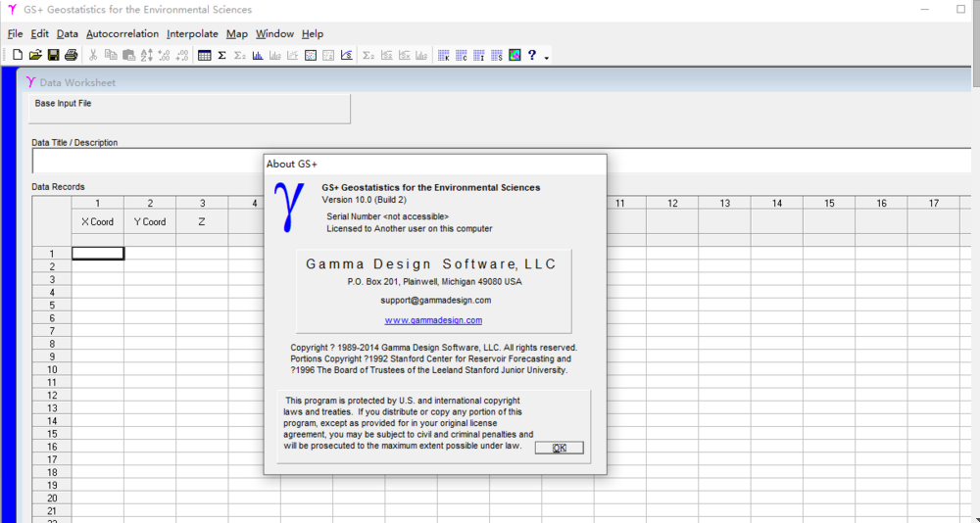Open a file with the folder icon
The height and width of the screenshot is (523, 980).
pos(35,55)
